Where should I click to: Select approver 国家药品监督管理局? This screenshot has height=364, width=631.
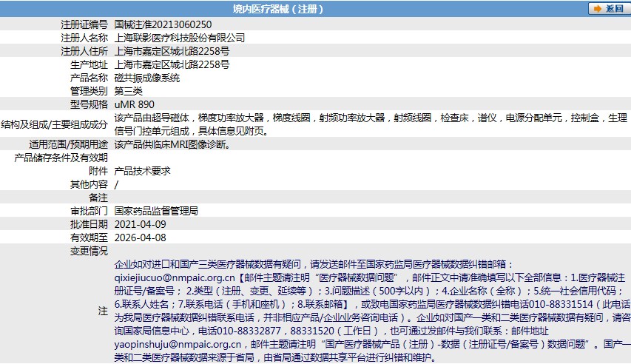156,211
